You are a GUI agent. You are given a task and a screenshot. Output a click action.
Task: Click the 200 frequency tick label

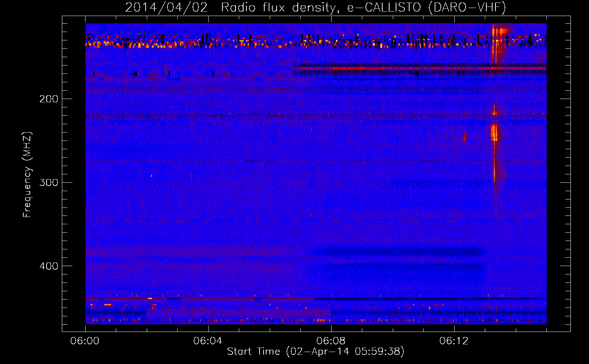[49, 99]
